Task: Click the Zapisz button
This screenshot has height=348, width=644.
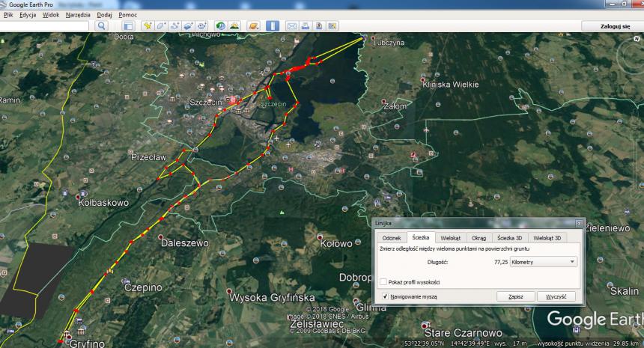Action: pos(515,296)
